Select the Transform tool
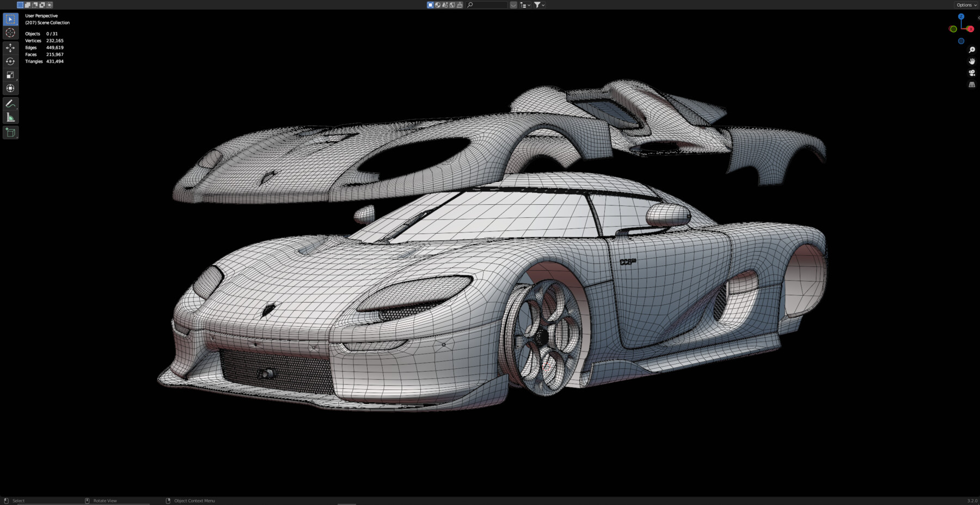 click(x=10, y=88)
